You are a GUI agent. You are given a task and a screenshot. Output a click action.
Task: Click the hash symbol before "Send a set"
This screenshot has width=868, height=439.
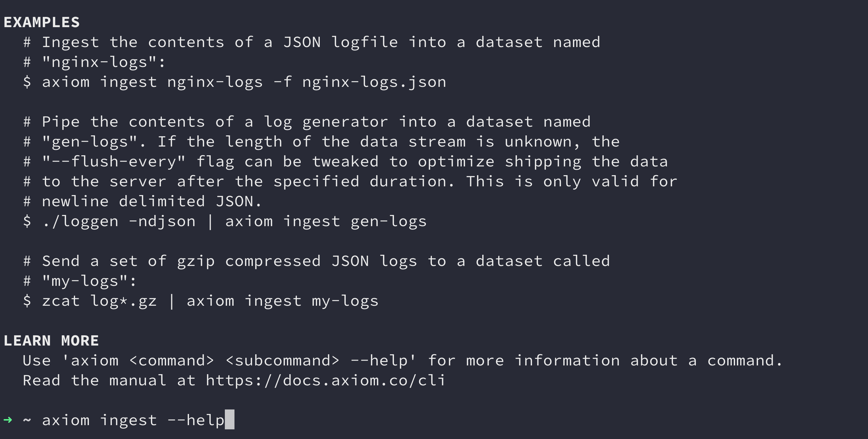(27, 261)
